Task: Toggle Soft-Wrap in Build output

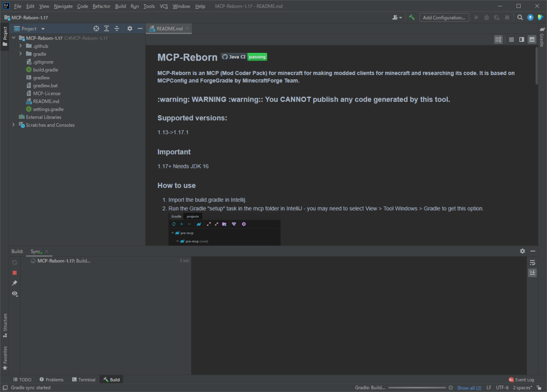Action: pyautogui.click(x=532, y=263)
